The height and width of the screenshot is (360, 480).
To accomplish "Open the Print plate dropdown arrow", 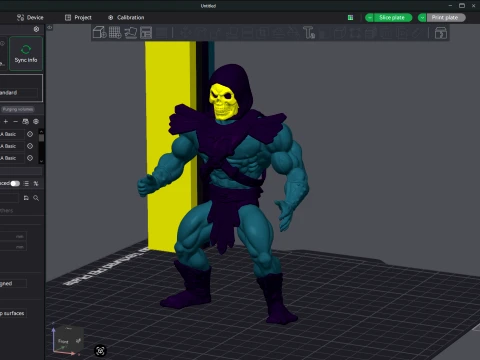I will (x=422, y=18).
